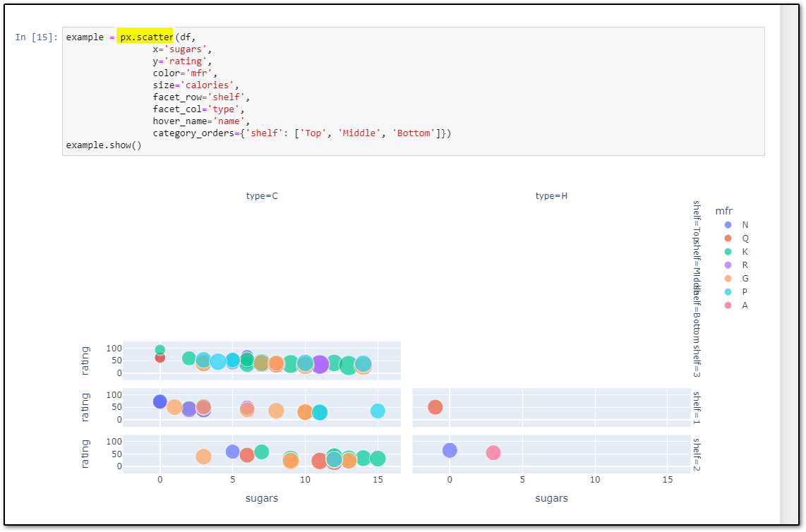
Task: Click the type=C facet title
Action: [x=262, y=195]
